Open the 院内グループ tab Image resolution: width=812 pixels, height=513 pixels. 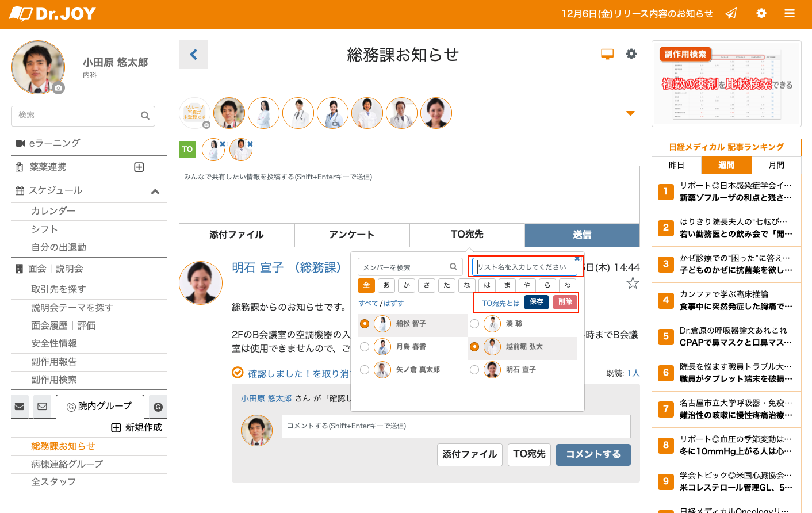(99, 407)
